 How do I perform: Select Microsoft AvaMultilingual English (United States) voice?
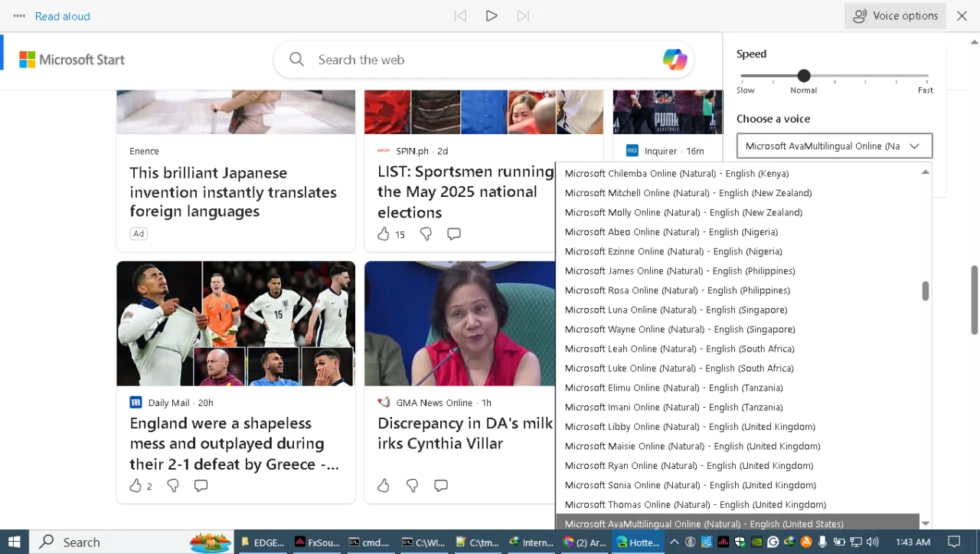point(737,523)
